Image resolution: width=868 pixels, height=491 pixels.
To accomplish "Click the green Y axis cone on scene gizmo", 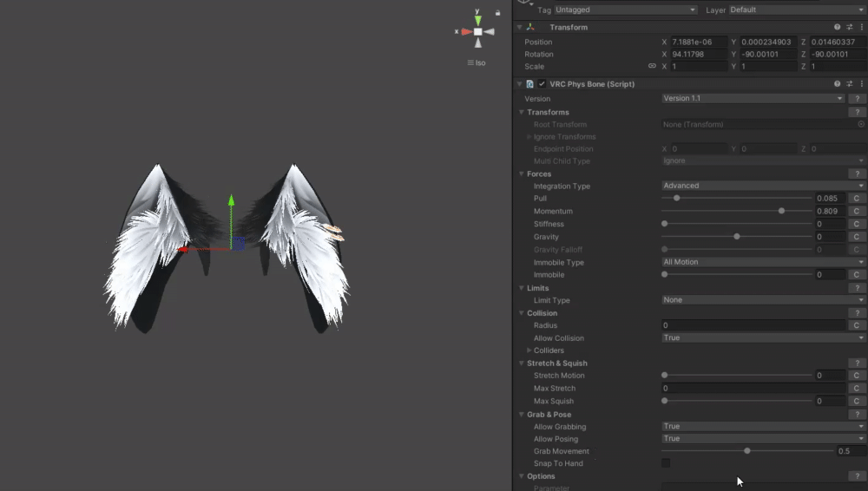I will (x=477, y=19).
